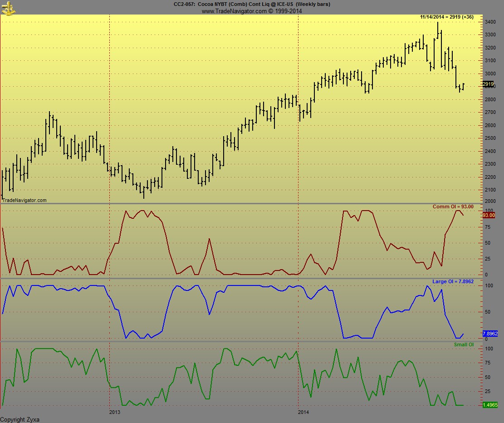Click the 2014 year label on time axis
This screenshot has width=504, height=423.
click(x=303, y=412)
